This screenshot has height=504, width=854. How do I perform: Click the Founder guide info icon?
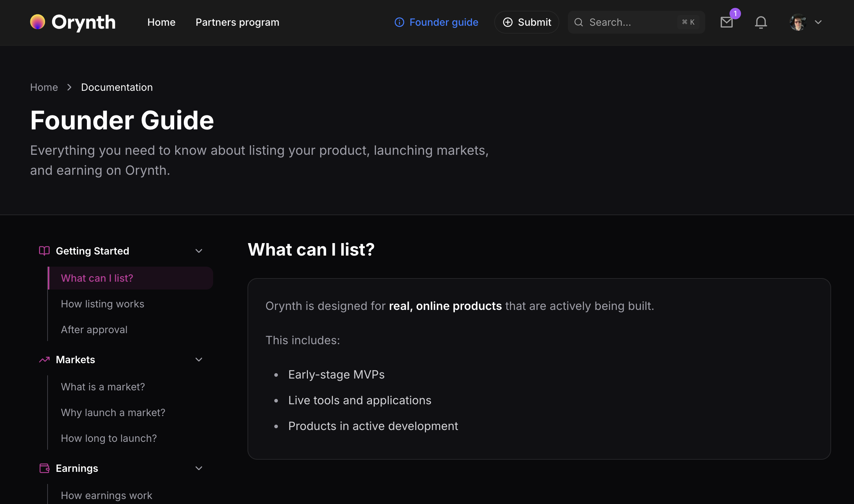pyautogui.click(x=399, y=22)
